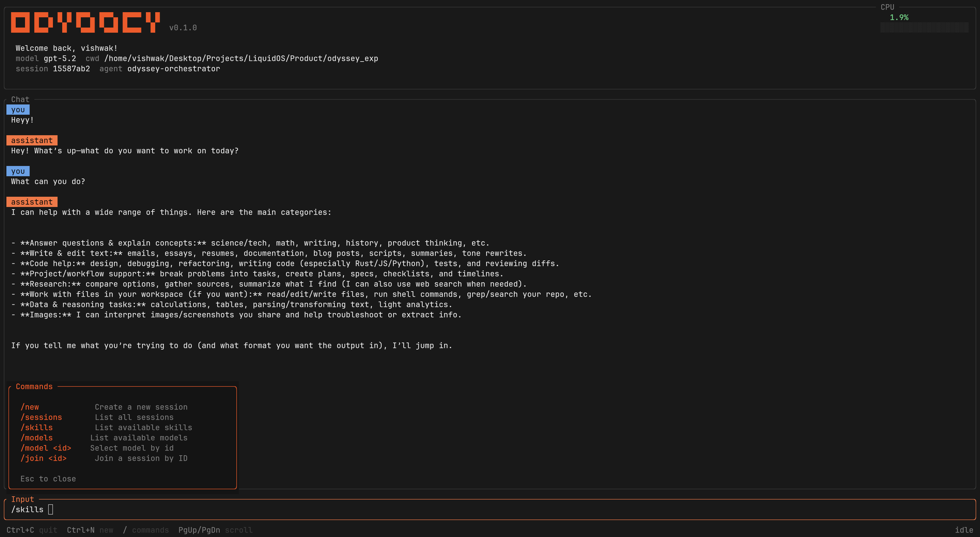The height and width of the screenshot is (537, 980).
Task: Click the cwd path odyssey_exp
Action: pyautogui.click(x=241, y=59)
